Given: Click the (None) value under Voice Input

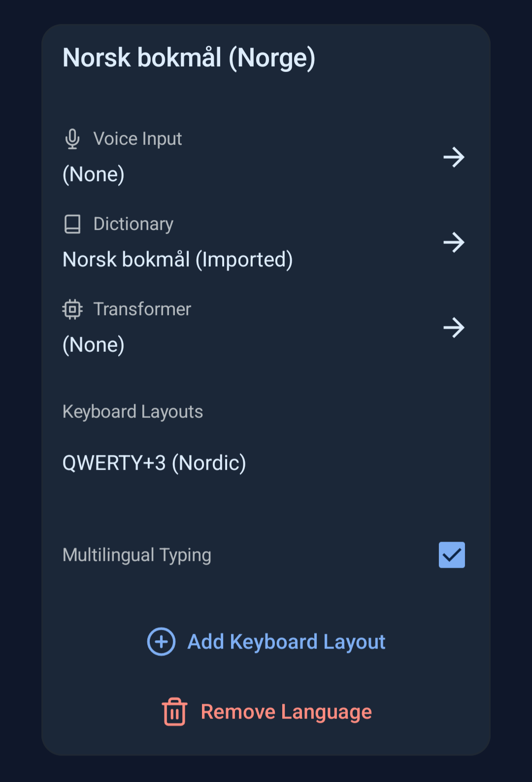Looking at the screenshot, I should coord(94,174).
